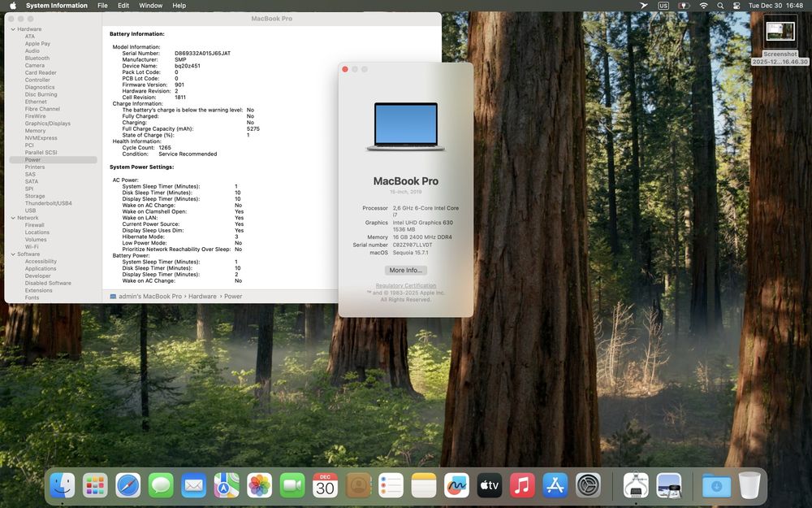Select Extensions under Software
This screenshot has height=508, width=812.
39,291
